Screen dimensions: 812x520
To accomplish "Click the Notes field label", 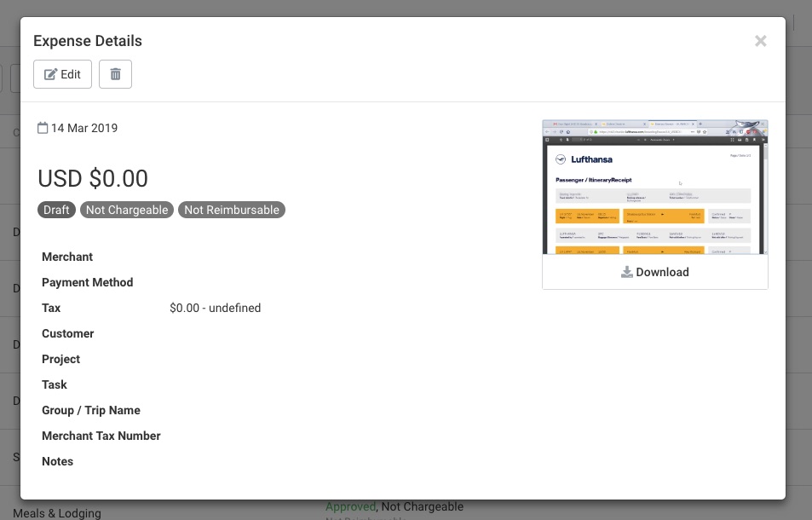I will coord(57,461).
